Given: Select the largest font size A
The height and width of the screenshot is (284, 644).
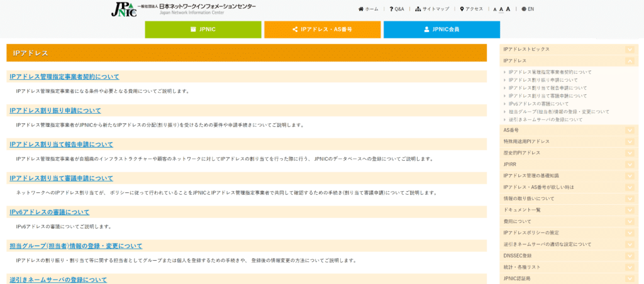Looking at the screenshot, I should (508, 9).
